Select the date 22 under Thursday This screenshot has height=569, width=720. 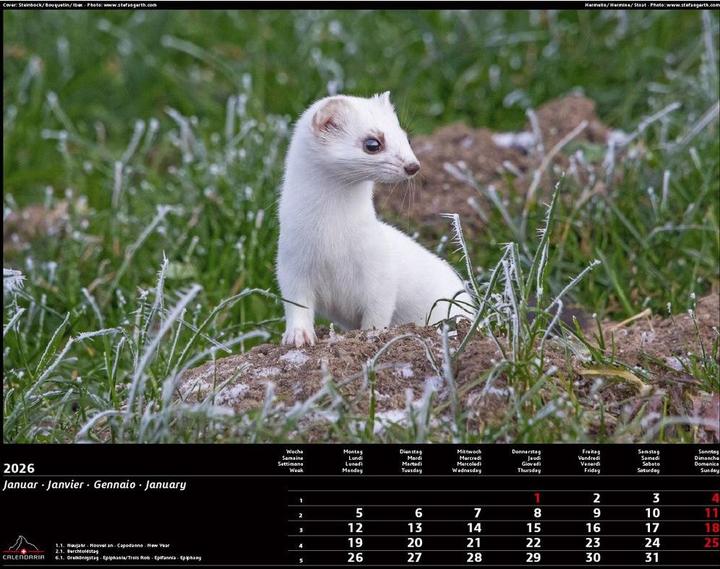[534, 543]
